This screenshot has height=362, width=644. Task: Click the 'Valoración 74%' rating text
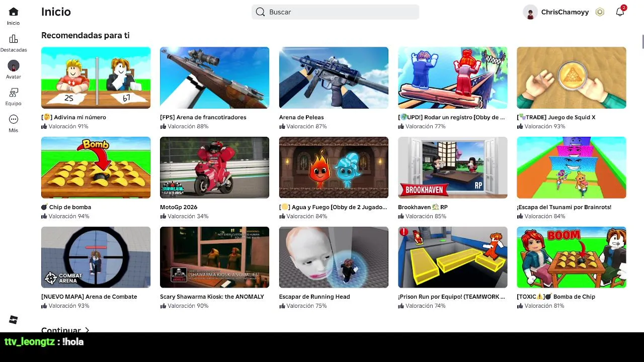(426, 306)
